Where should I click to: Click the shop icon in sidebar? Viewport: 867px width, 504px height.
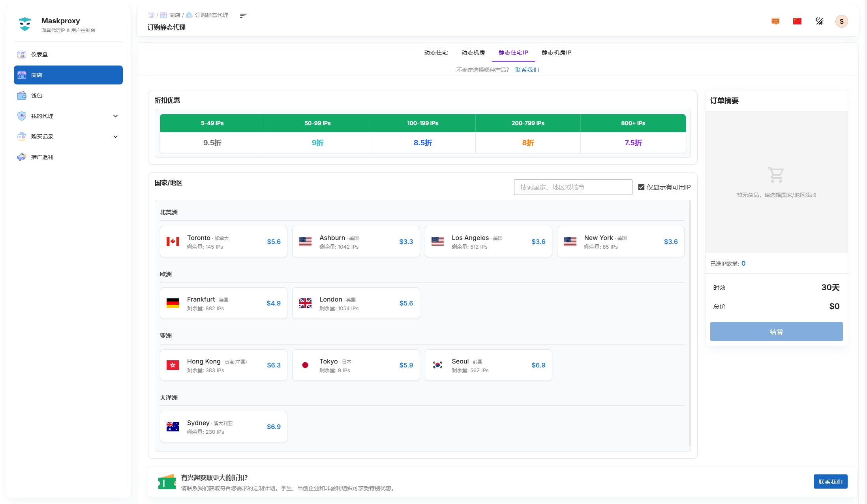[x=22, y=75]
